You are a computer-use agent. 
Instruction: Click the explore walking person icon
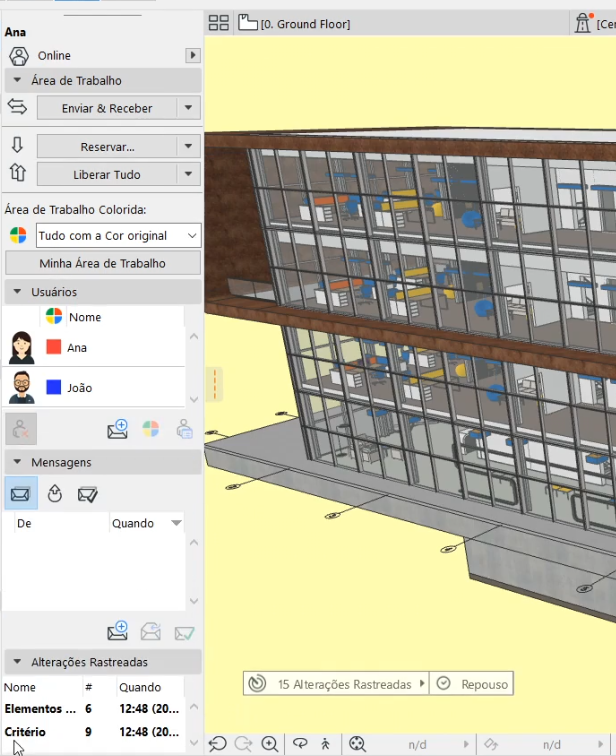point(325,744)
